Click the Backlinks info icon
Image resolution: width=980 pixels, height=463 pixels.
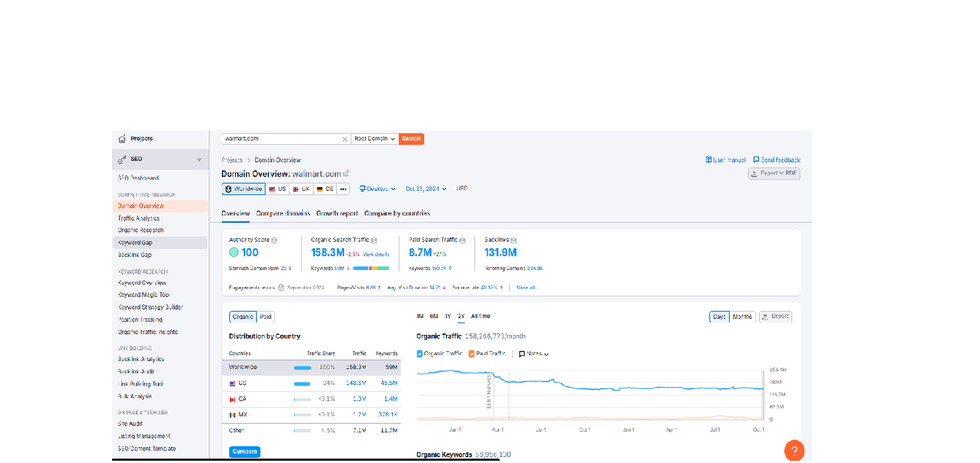(x=514, y=240)
